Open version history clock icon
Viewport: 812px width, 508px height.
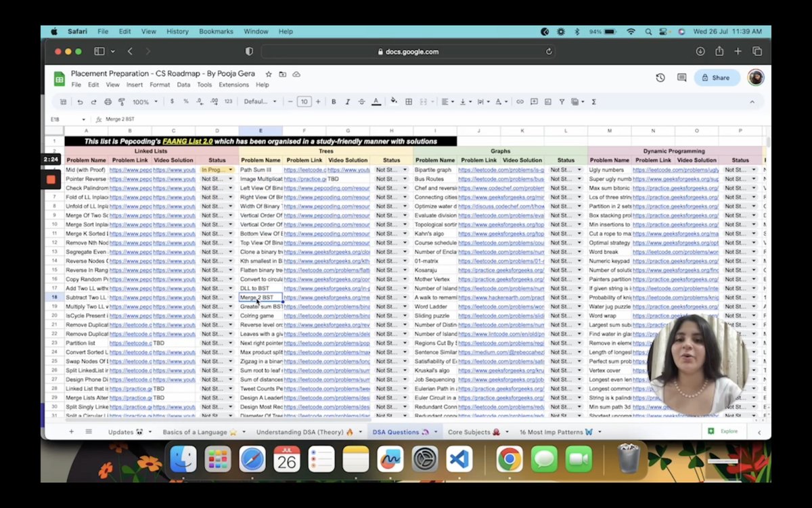660,78
